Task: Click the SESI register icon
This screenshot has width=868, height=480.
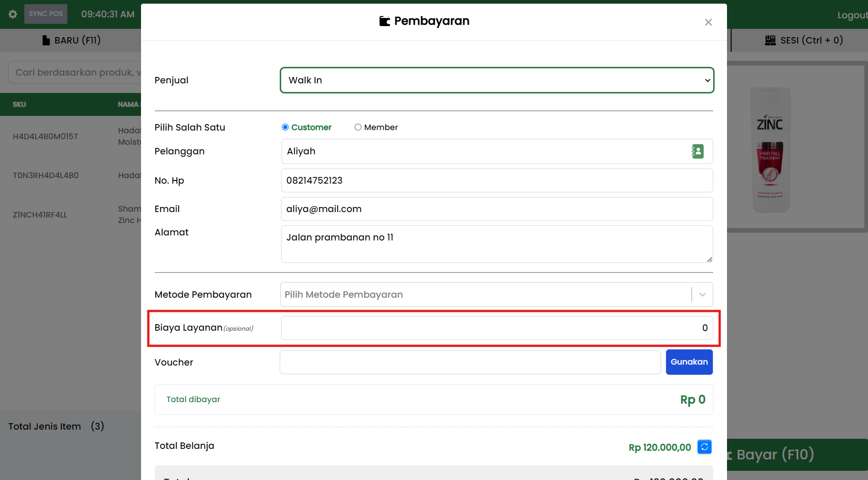Action: pos(770,40)
